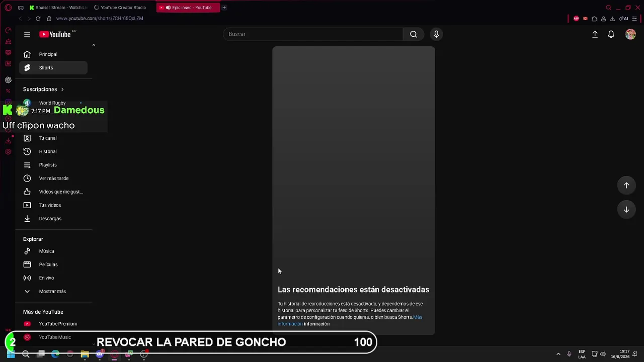The image size is (644, 362).
Task: Select the Epic insec YouTube tab
Action: pyautogui.click(x=188, y=8)
